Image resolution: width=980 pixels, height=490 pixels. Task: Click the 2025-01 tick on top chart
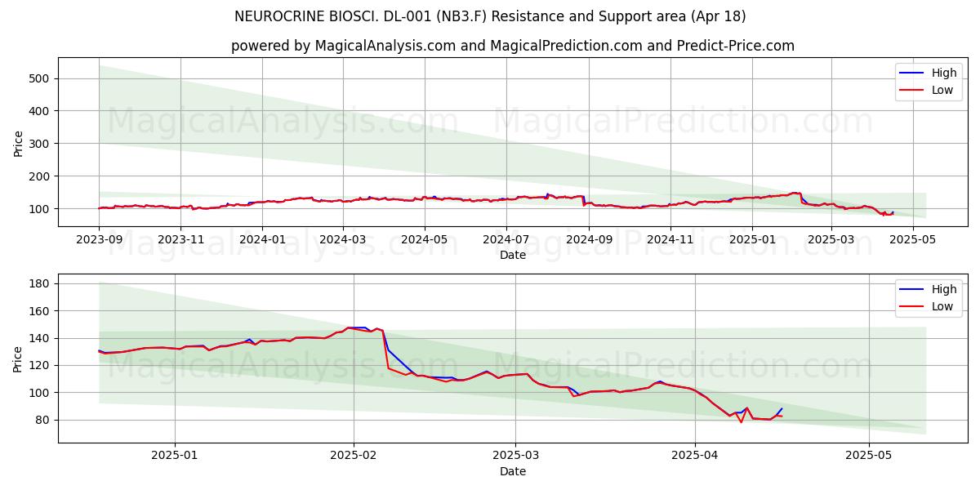[752, 239]
